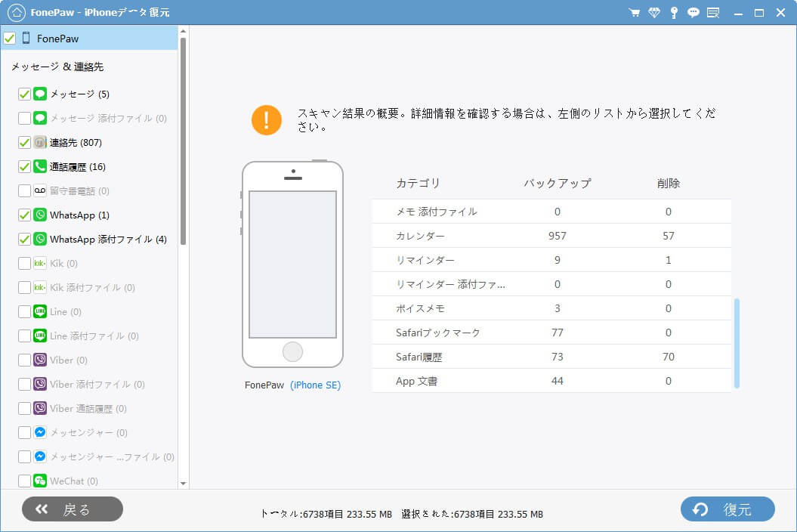Viewport: 797px width, 532px height.
Task: Uncheck the 連絡先 (807) checkbox
Action: [24, 142]
